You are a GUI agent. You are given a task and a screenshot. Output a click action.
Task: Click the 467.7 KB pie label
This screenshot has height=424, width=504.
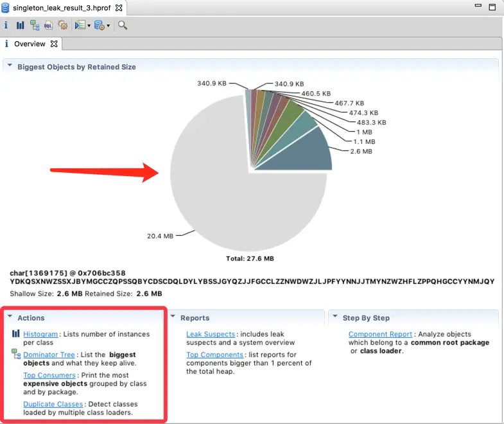point(349,103)
